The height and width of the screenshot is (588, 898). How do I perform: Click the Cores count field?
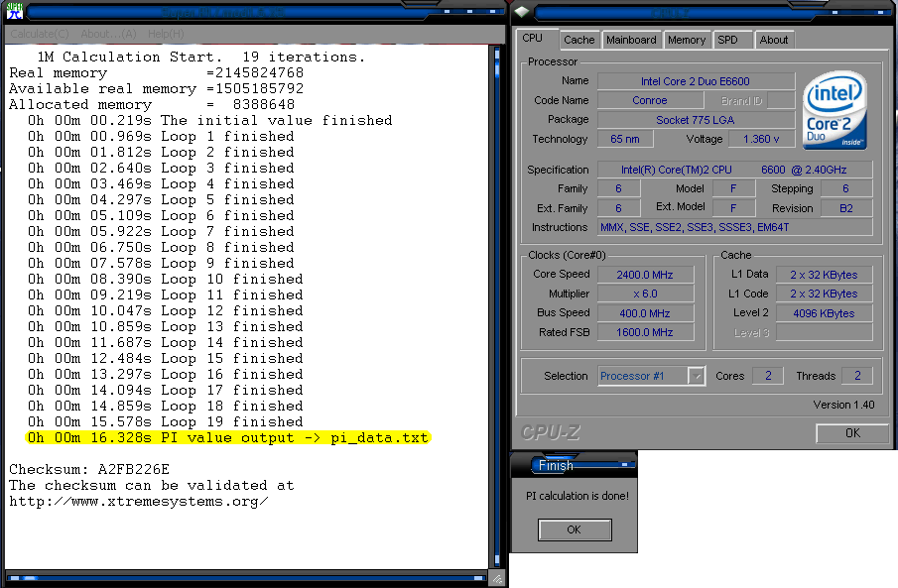(x=767, y=376)
